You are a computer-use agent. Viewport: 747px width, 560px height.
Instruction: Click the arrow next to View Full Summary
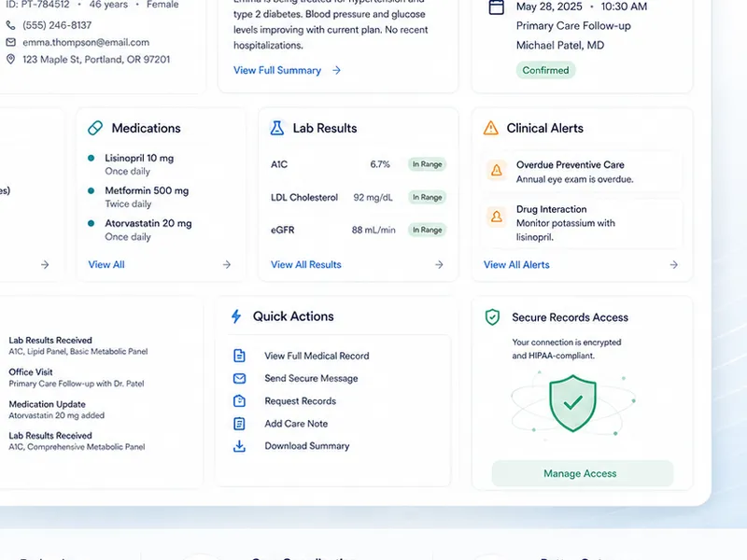coord(337,71)
